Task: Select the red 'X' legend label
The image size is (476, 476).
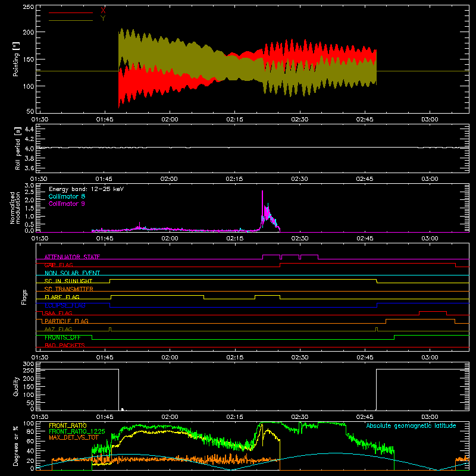Action: [x=103, y=11]
